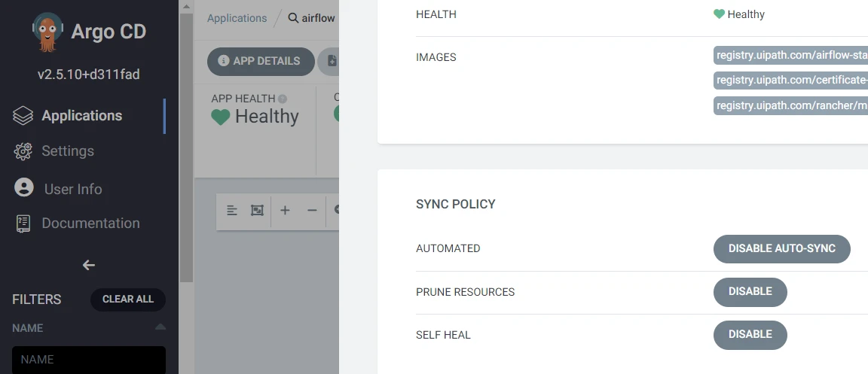The height and width of the screenshot is (374, 868).
Task: Open Settings gear icon in sidebar
Action: coord(23,151)
